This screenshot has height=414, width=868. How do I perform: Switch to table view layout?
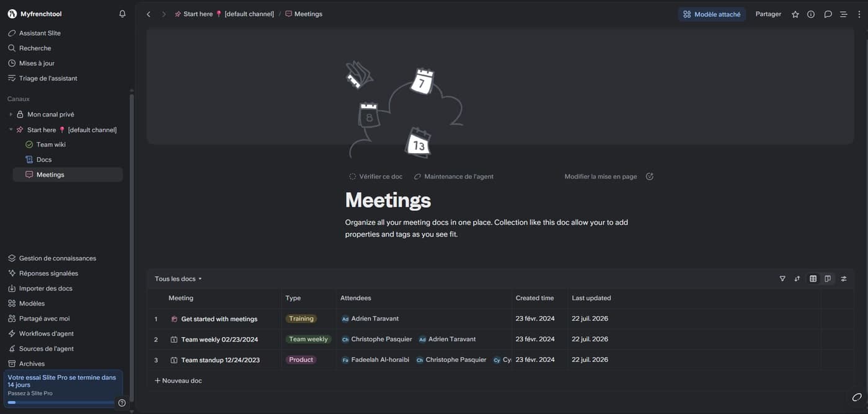(813, 279)
